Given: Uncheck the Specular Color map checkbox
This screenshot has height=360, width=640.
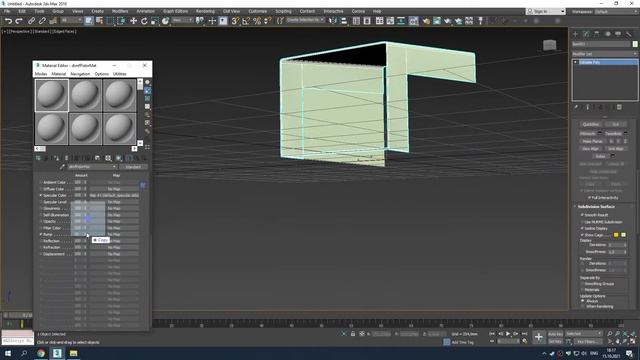Looking at the screenshot, I should point(41,196).
